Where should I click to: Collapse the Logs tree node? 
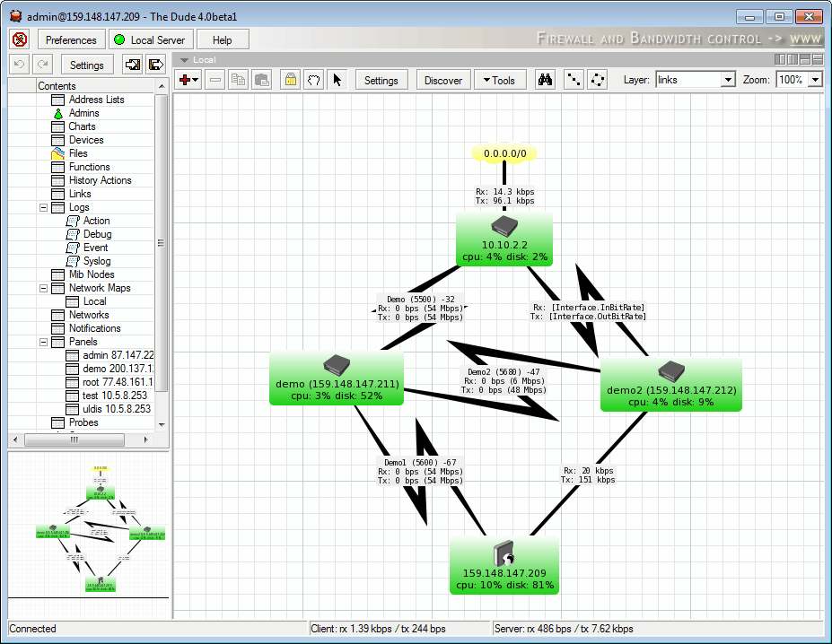pos(43,207)
